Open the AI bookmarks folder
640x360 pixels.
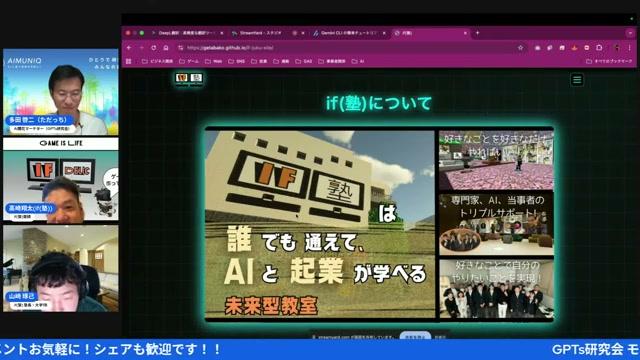[x=358, y=61]
